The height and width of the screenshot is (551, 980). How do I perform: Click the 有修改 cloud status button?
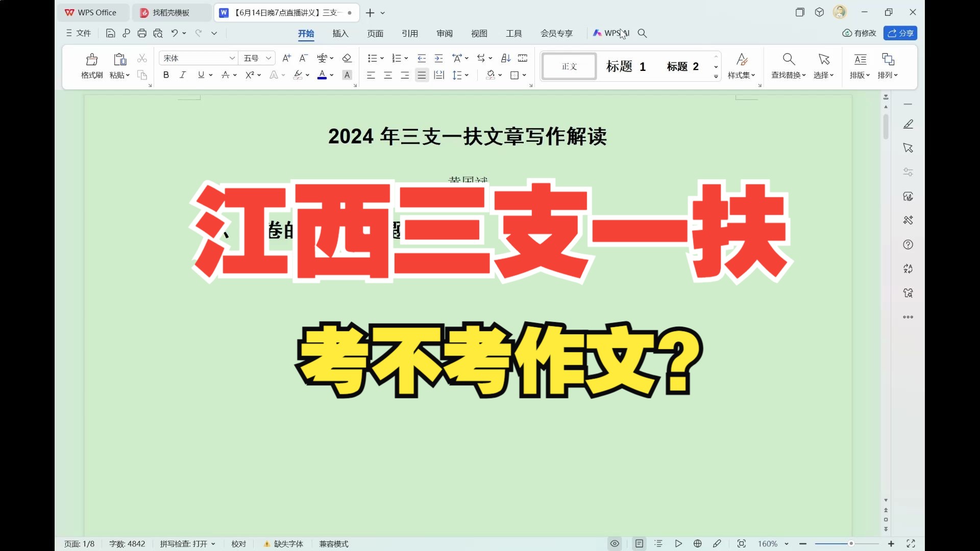coord(859,33)
